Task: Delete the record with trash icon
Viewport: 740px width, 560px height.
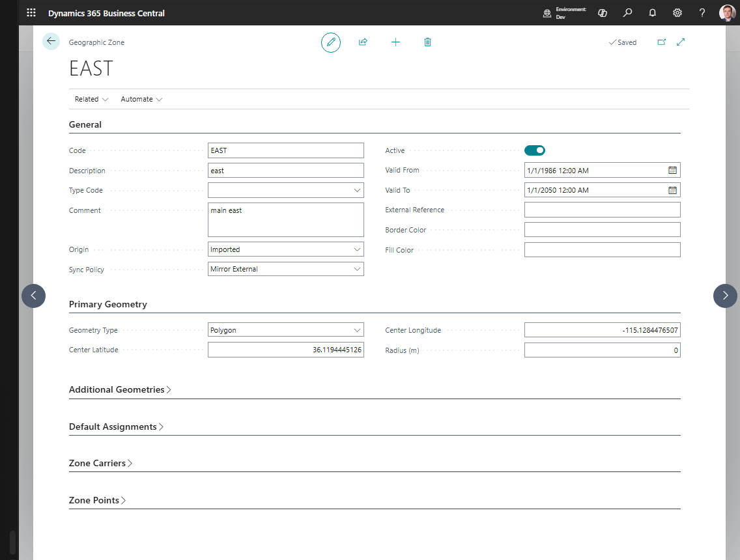Action: point(427,42)
